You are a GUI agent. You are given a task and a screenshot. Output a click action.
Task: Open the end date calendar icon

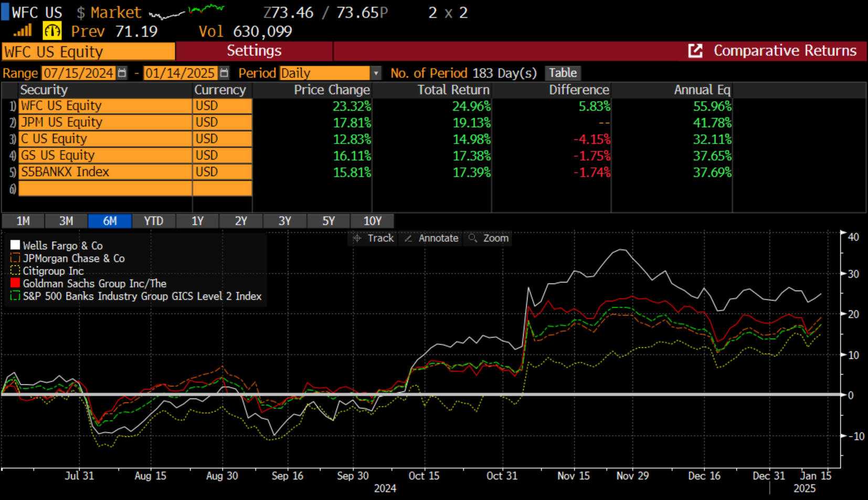pos(224,73)
